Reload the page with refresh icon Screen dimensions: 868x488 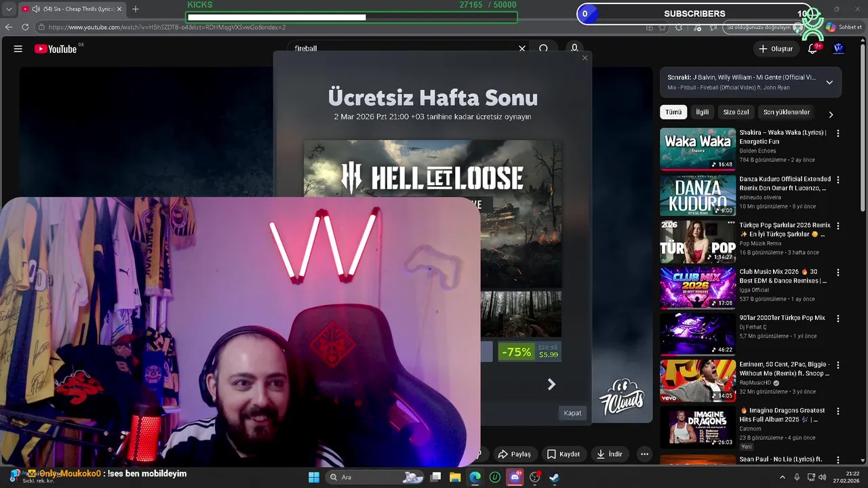tap(25, 27)
